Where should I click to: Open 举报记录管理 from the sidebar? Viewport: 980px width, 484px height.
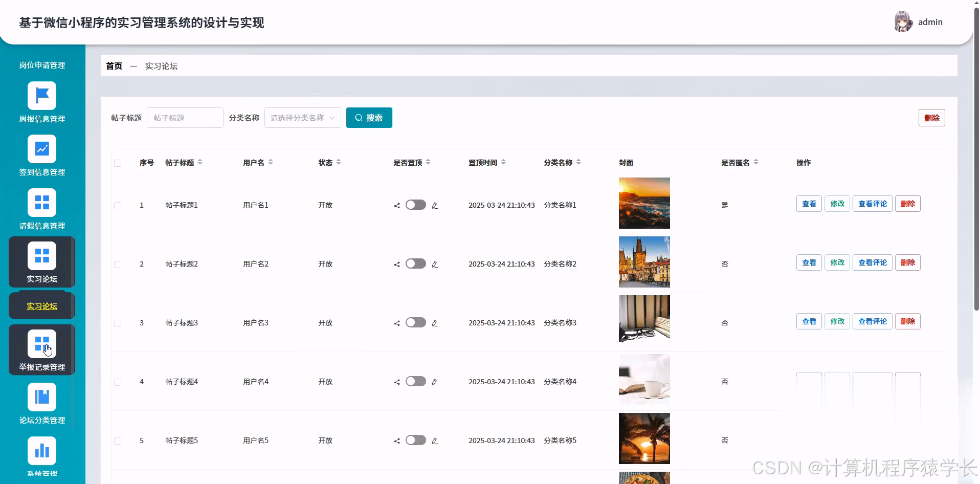tap(42, 344)
